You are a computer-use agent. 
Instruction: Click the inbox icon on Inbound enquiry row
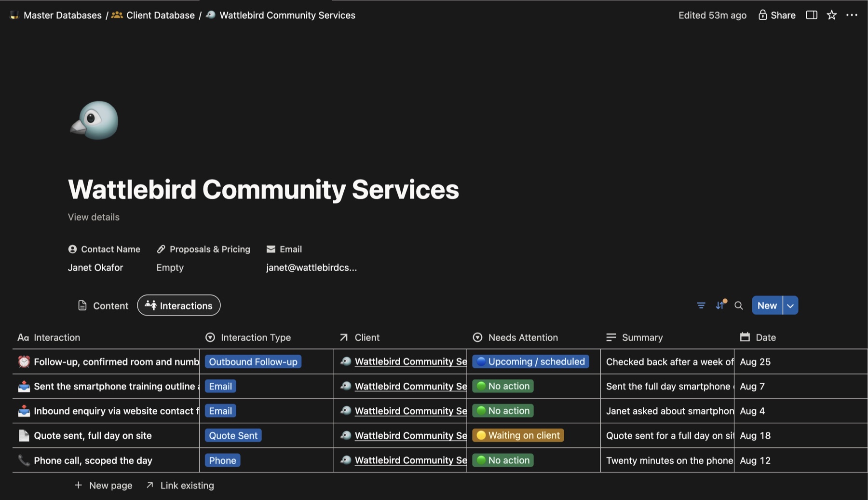[x=24, y=411]
